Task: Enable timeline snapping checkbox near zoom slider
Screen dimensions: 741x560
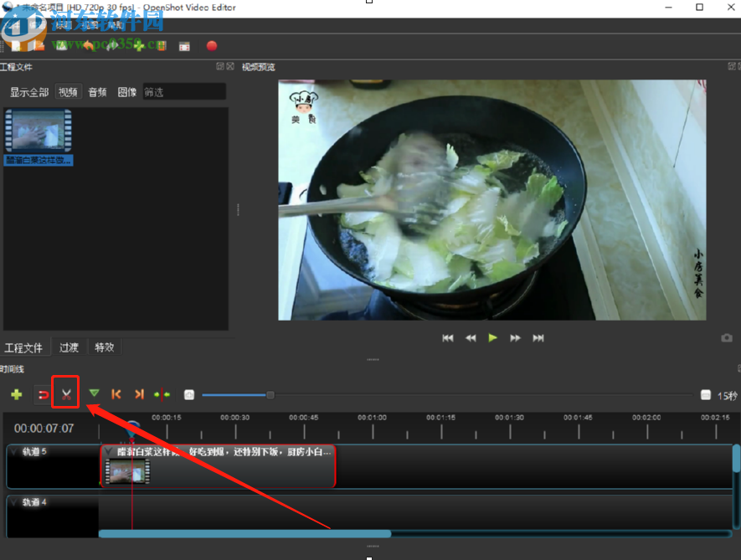Action: tap(188, 394)
